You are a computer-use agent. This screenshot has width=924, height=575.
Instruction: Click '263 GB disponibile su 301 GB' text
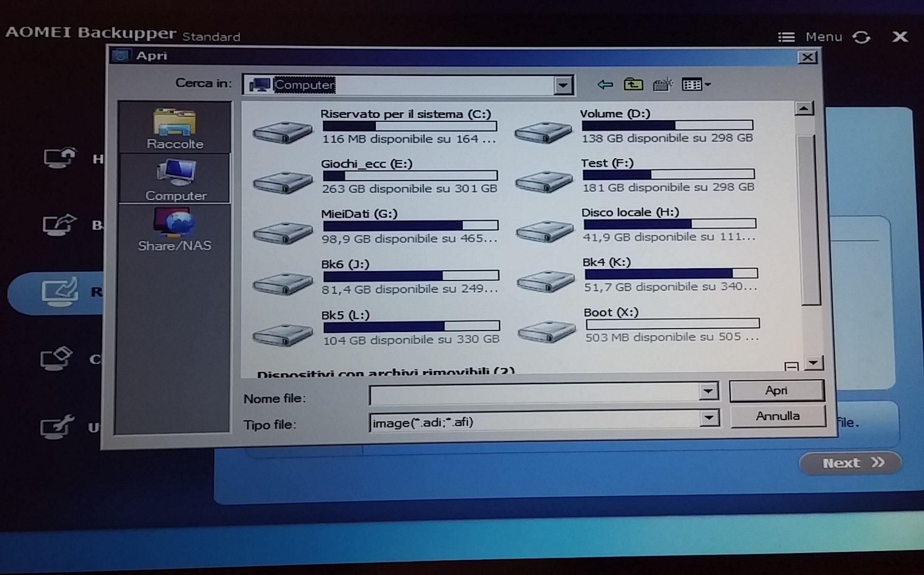tap(409, 189)
